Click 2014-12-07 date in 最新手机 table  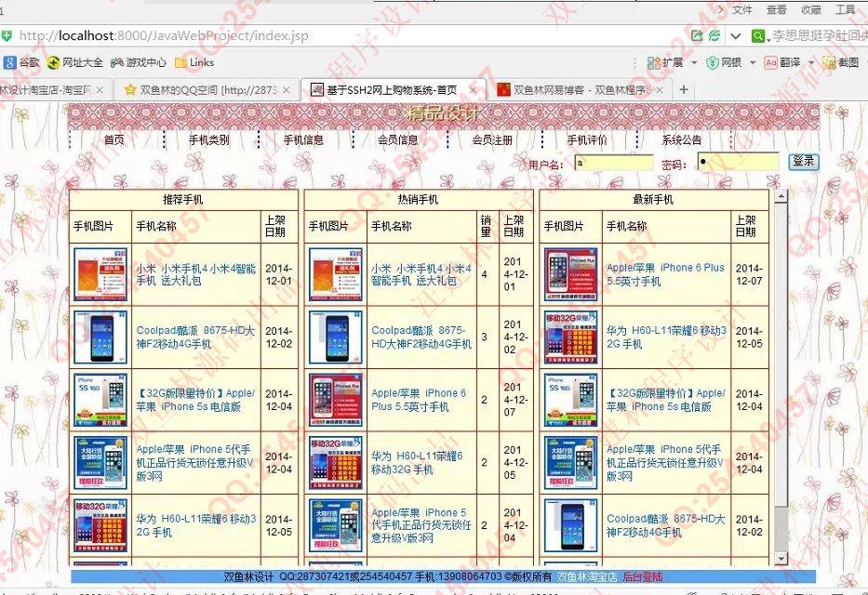click(749, 274)
